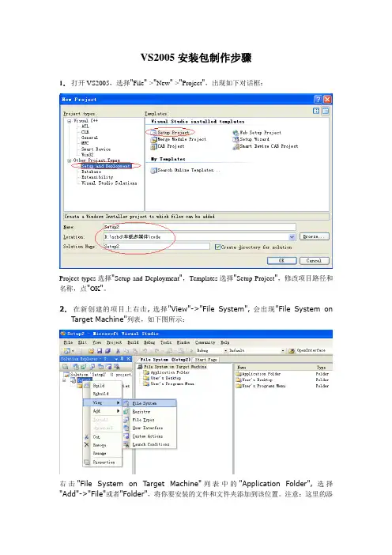
Task: Choose File Types in the submenu
Action: [x=149, y=420]
